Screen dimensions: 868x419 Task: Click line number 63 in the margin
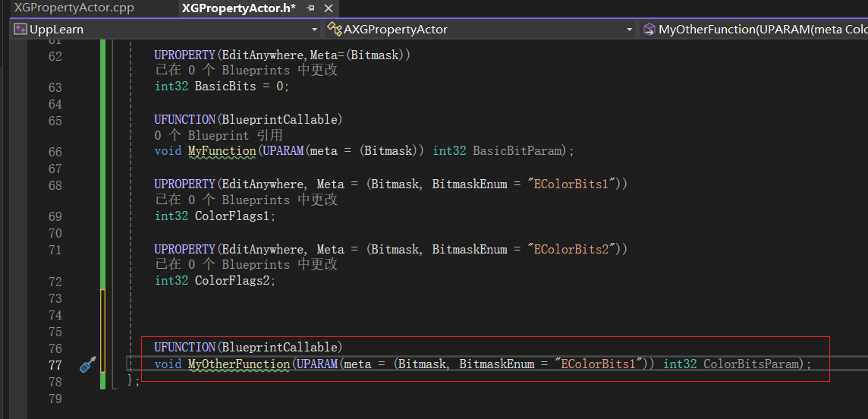point(55,87)
